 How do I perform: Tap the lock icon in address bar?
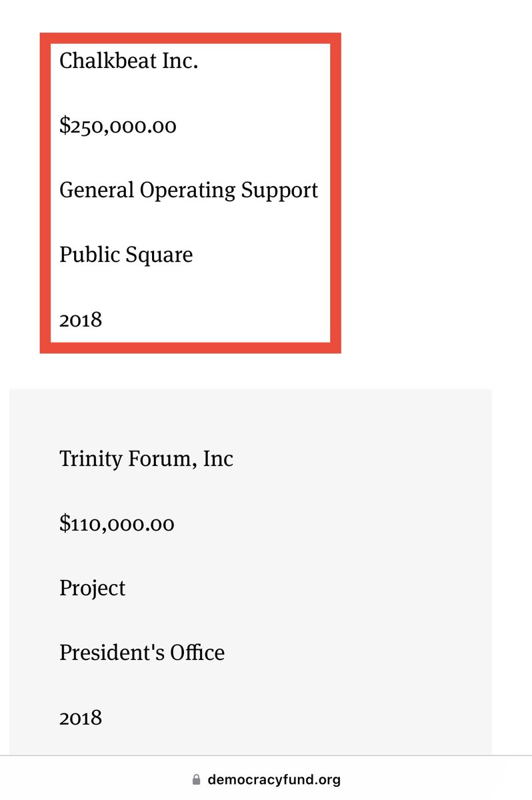(x=196, y=779)
